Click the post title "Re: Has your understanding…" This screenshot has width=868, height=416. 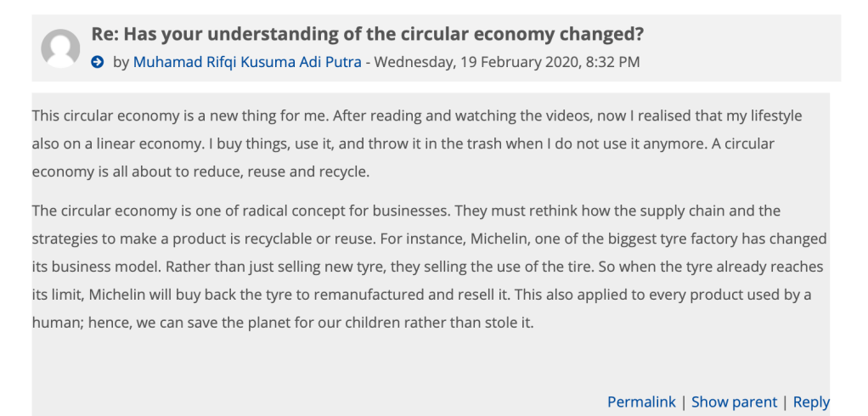367,35
